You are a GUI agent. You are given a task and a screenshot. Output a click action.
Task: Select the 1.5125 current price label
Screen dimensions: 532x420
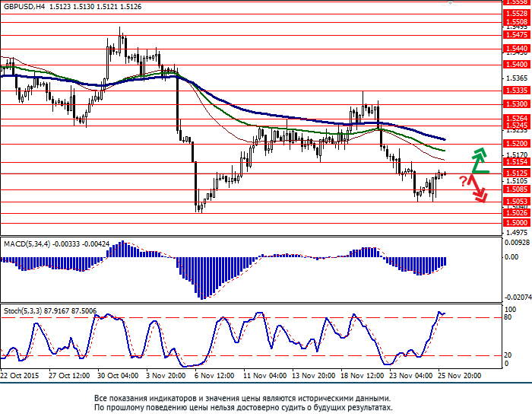[516, 173]
